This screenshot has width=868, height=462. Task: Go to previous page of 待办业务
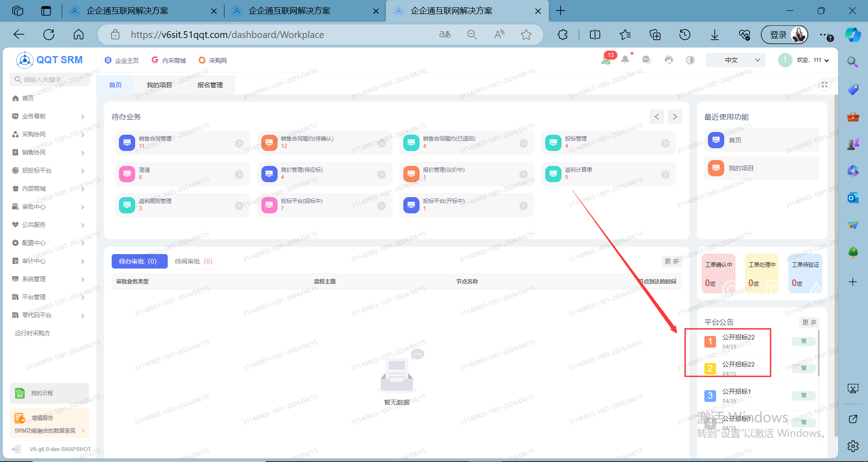point(657,117)
